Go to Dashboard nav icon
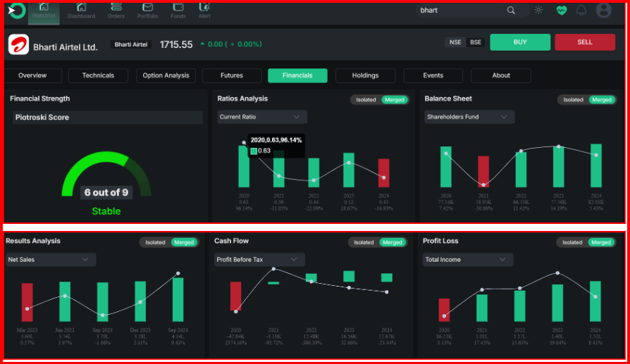This screenshot has height=364, width=630. tap(82, 7)
